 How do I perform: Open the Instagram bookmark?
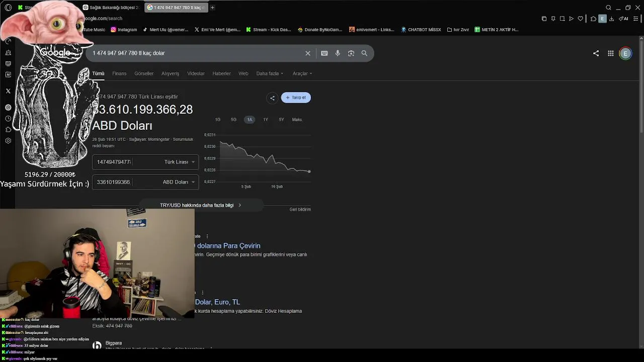(124, 30)
